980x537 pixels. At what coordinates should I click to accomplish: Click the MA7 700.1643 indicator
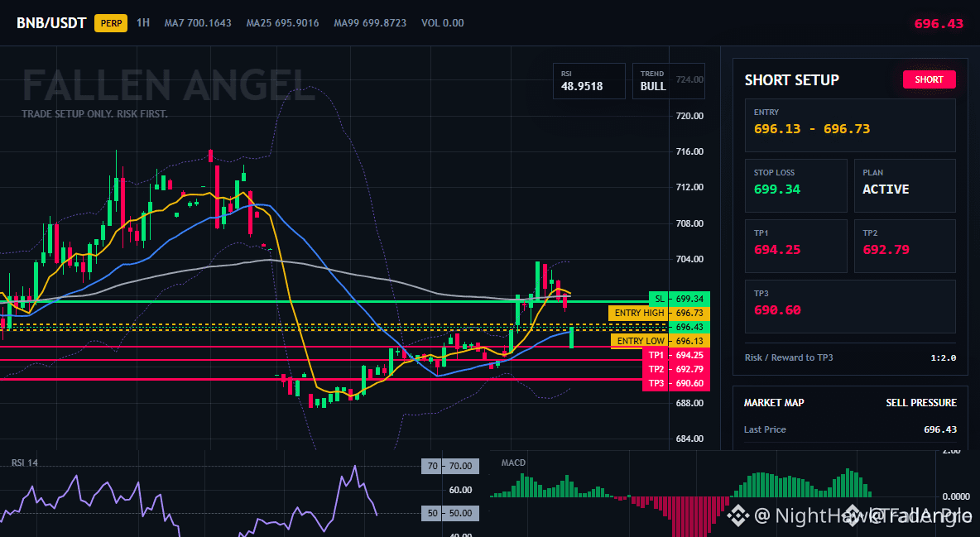pos(198,23)
